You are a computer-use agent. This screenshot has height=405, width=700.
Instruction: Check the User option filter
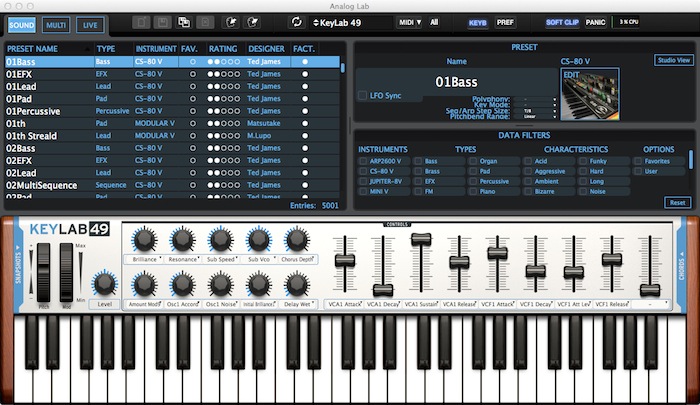pos(638,171)
